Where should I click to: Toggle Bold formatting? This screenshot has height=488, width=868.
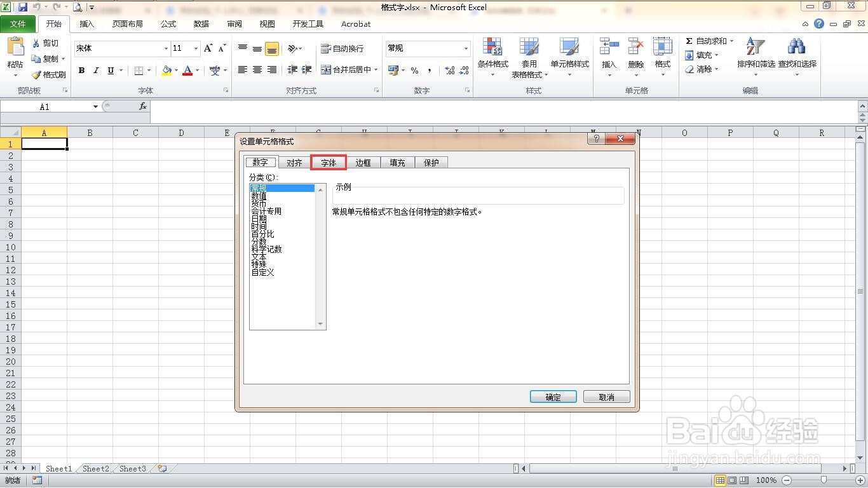tap(81, 71)
